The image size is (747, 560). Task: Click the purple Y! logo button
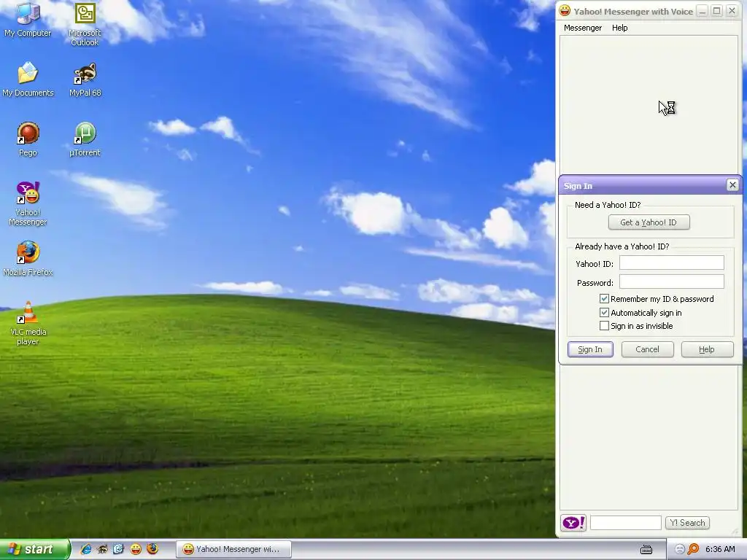[x=573, y=523]
